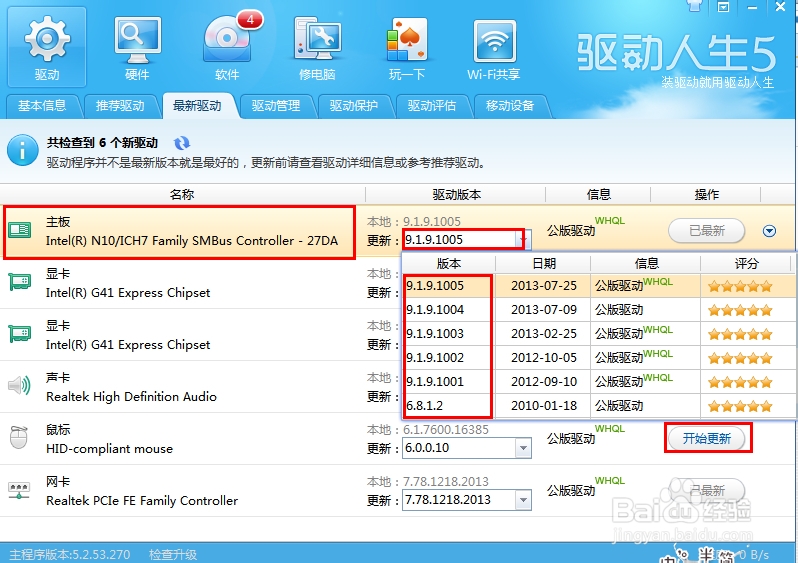
Task: Open the menu dropdown icon in title bar
Action: click(723, 7)
